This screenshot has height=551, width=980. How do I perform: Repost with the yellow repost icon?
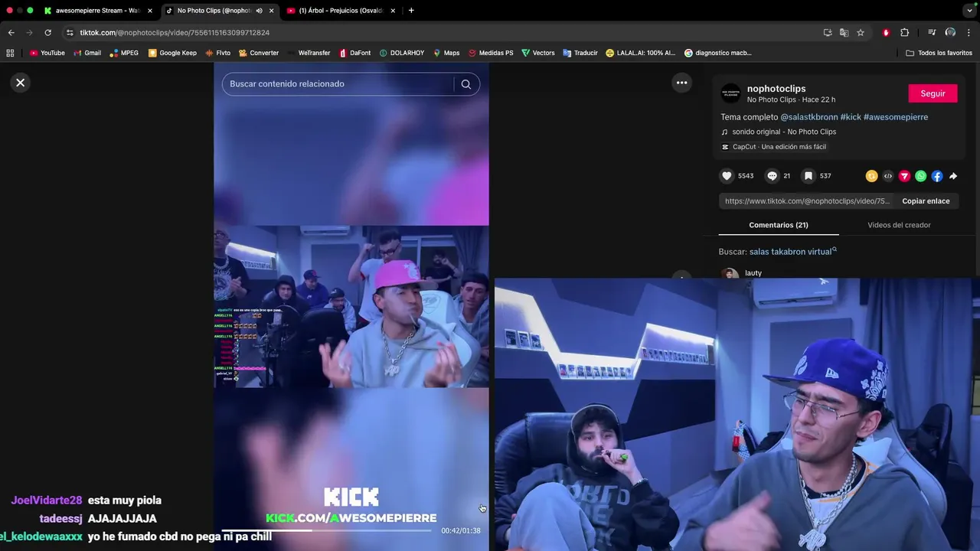tap(871, 176)
